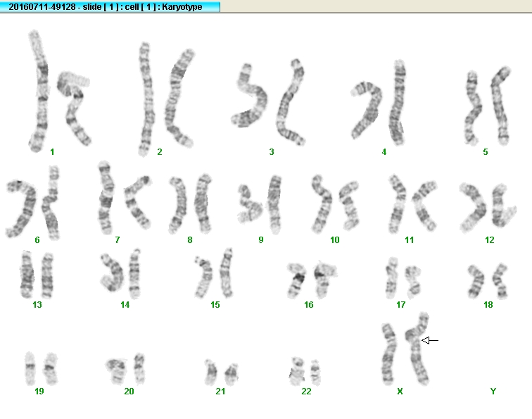This screenshot has width=532, height=419.
Task: Click chromosome label 6
Action: (37, 240)
